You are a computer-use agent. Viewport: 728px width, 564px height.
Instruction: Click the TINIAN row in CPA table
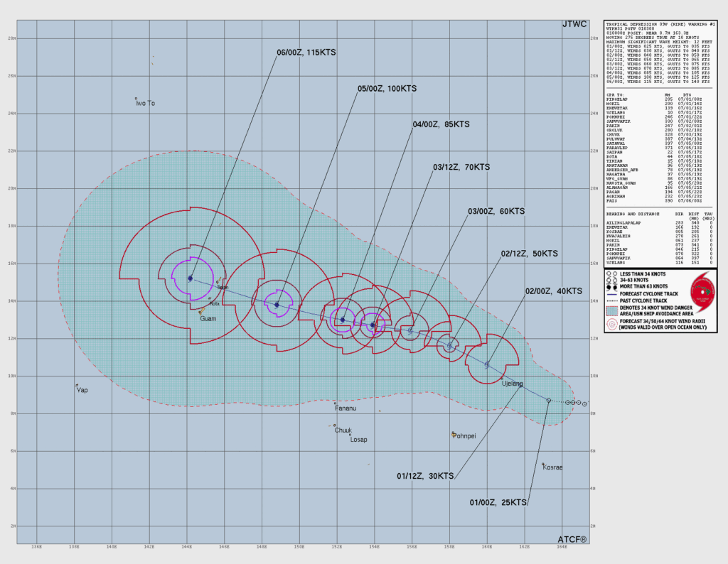coord(654,161)
